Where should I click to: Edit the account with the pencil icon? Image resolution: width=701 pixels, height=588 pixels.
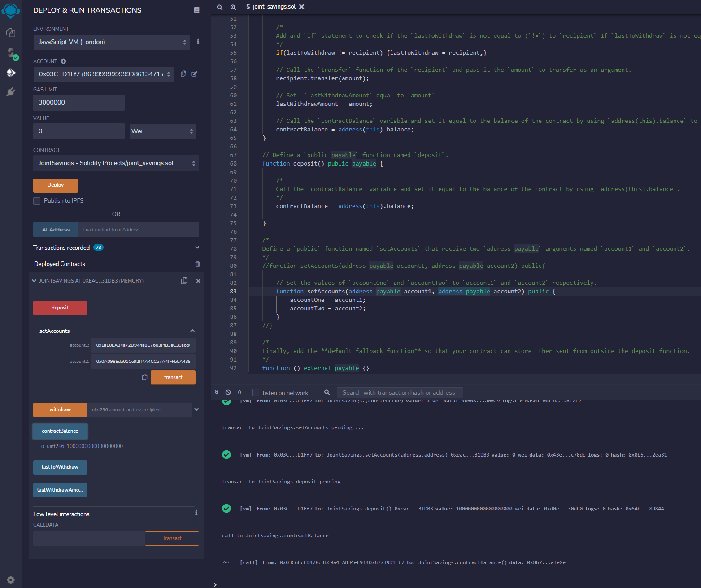194,74
